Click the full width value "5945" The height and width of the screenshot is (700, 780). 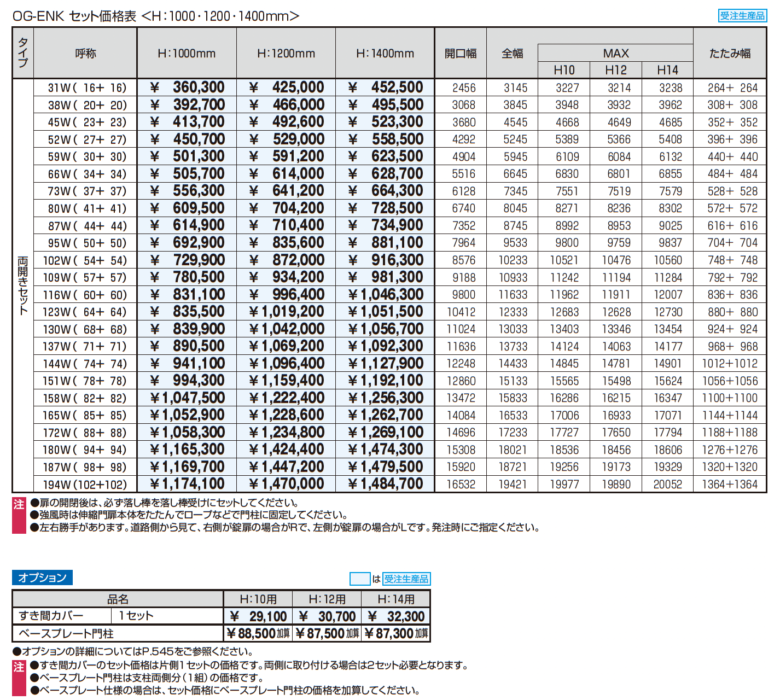515,157
